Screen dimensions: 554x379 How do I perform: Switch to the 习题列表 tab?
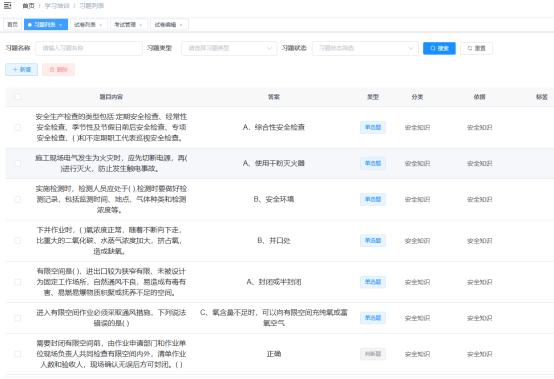45,25
